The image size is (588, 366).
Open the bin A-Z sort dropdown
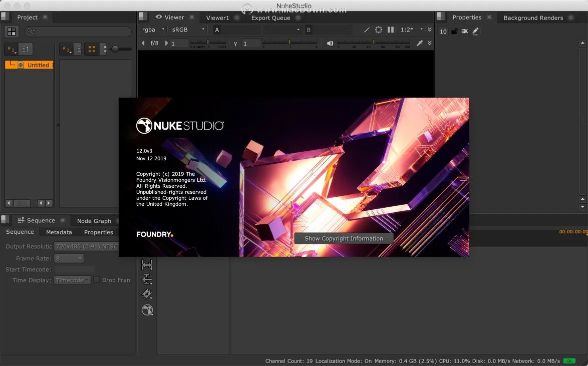pos(67,49)
